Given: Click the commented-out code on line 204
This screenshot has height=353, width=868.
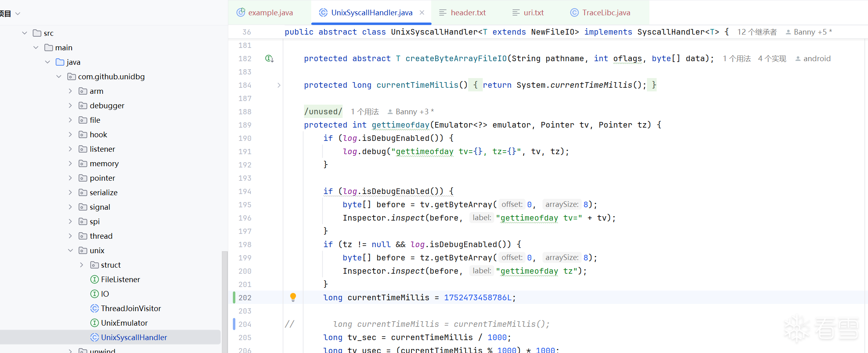Looking at the screenshot, I should point(441,324).
